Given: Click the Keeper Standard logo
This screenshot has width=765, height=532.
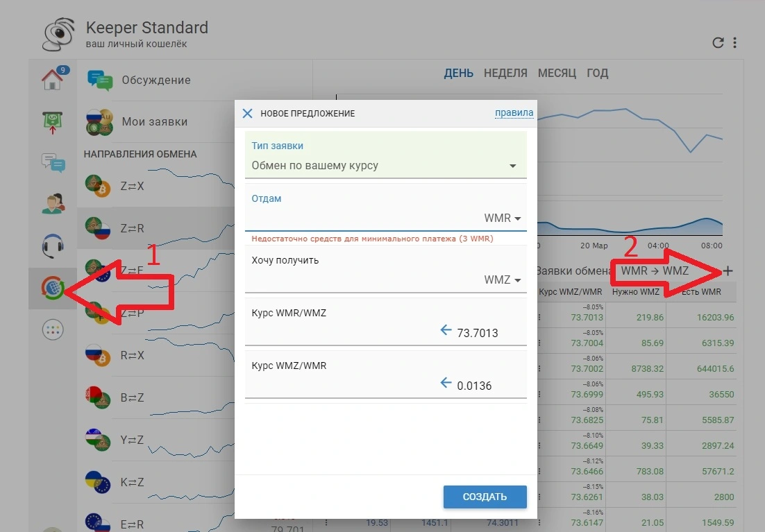Looking at the screenshot, I should [x=58, y=34].
